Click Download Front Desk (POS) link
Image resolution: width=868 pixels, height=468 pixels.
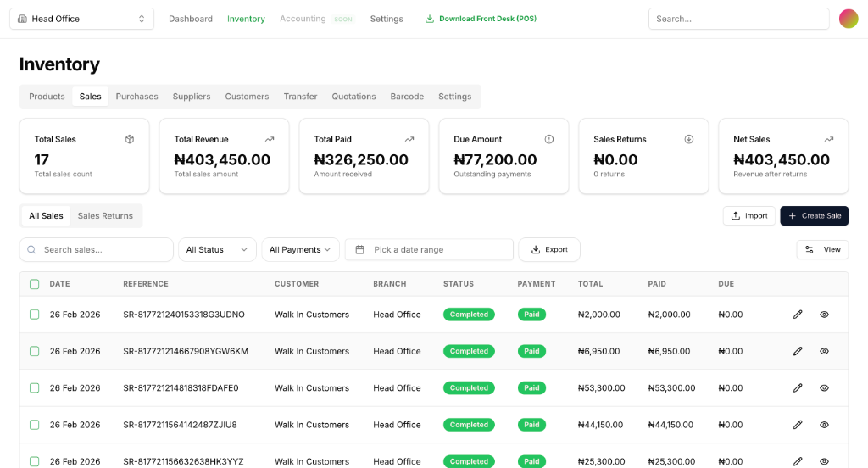click(481, 19)
